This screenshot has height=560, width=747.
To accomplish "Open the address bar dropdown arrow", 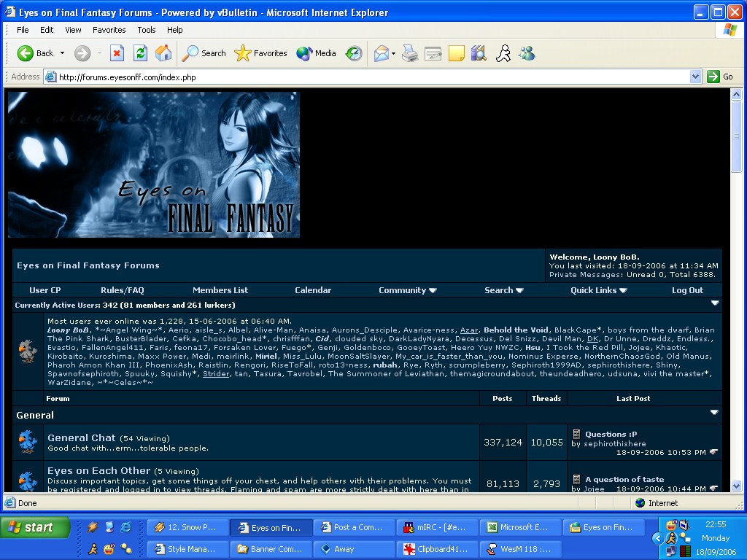I will point(695,77).
